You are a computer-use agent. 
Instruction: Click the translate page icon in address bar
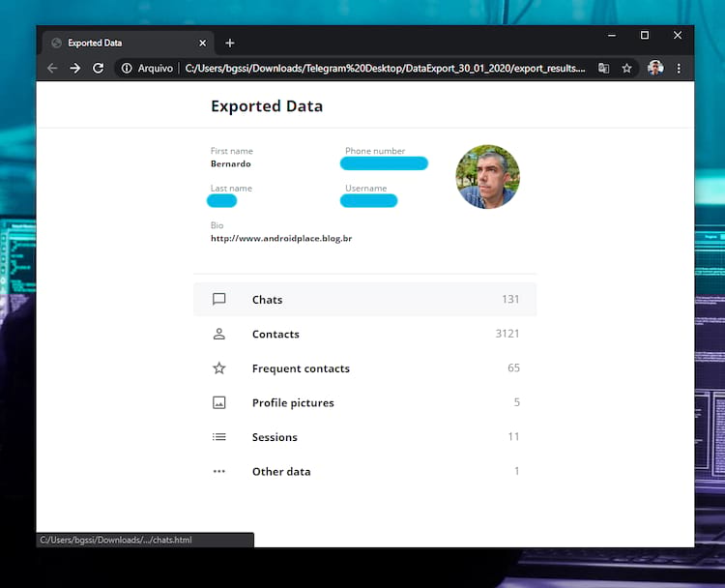(x=603, y=69)
